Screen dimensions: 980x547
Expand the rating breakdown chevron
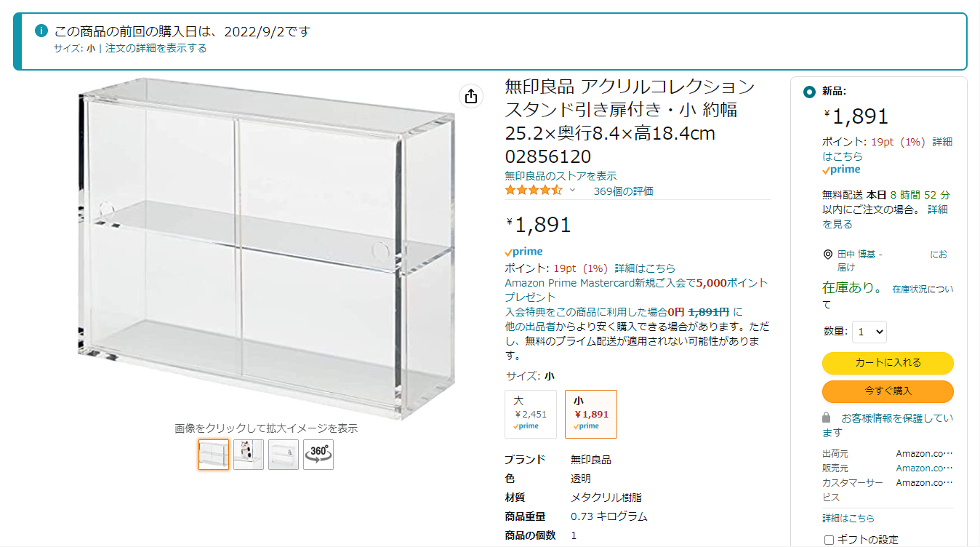coord(572,191)
